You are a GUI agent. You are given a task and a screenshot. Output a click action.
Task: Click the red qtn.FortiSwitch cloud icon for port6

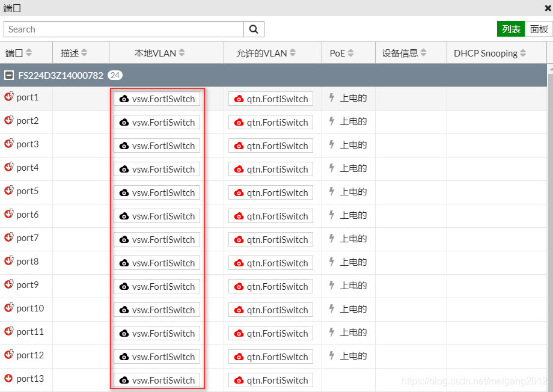coord(239,216)
